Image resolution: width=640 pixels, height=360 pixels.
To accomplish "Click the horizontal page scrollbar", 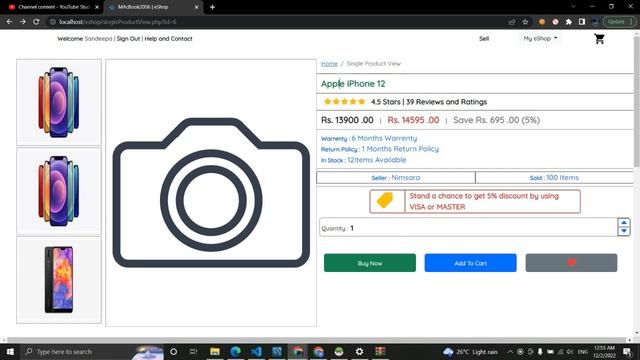I will coord(316,340).
